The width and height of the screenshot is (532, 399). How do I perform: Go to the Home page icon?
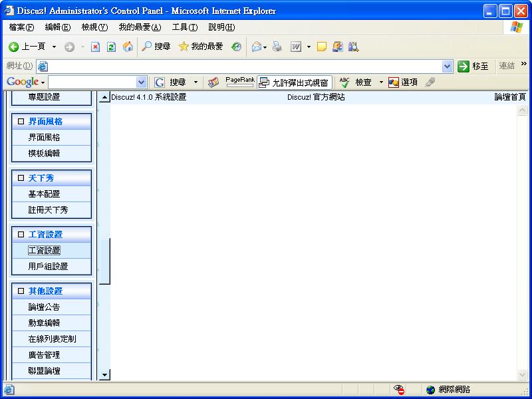128,47
